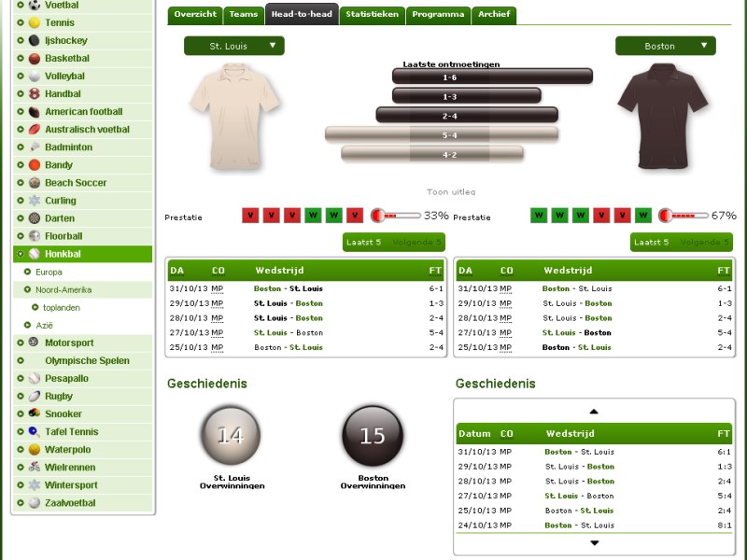
Task: Open the Teams tab
Action: click(x=244, y=14)
